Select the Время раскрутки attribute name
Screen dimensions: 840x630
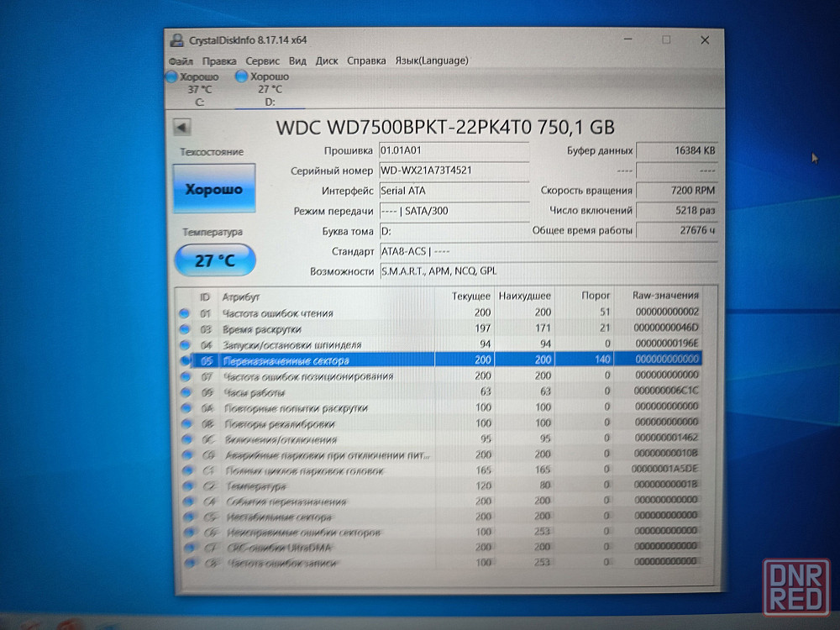[x=262, y=329]
